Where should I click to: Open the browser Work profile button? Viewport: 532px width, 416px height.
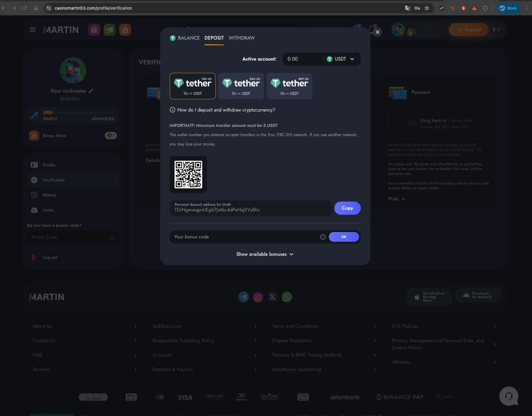click(x=508, y=8)
